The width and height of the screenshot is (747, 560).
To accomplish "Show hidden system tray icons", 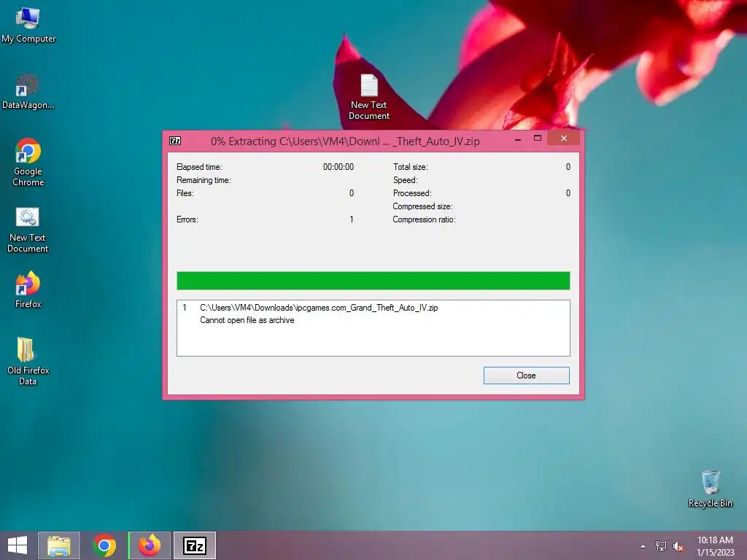I will pos(643,546).
